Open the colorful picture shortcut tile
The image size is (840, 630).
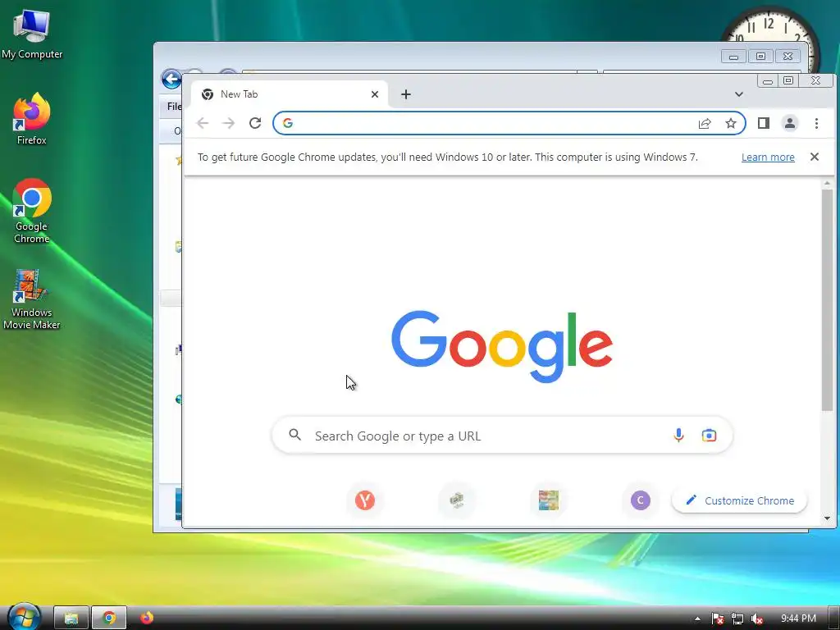pyautogui.click(x=549, y=500)
